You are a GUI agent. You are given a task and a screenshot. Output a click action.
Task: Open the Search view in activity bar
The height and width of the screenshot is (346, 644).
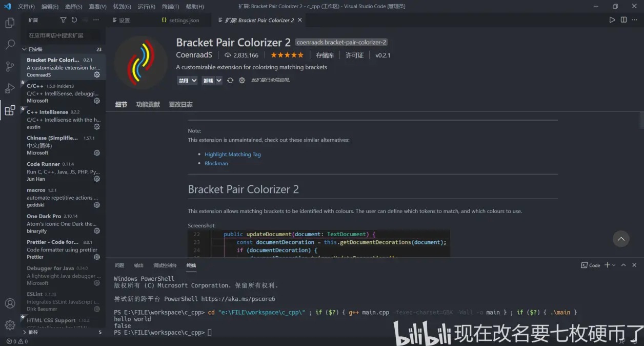point(10,45)
